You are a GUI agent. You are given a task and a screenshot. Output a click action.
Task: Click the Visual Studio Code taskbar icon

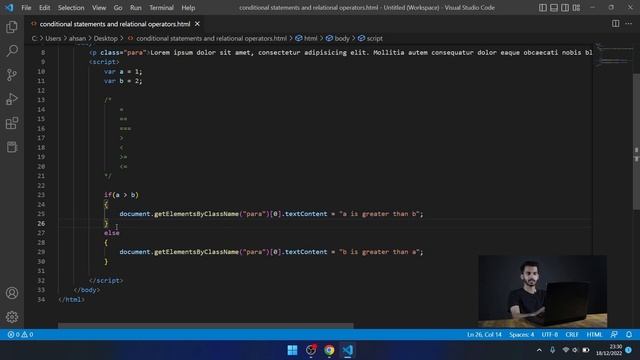point(348,350)
